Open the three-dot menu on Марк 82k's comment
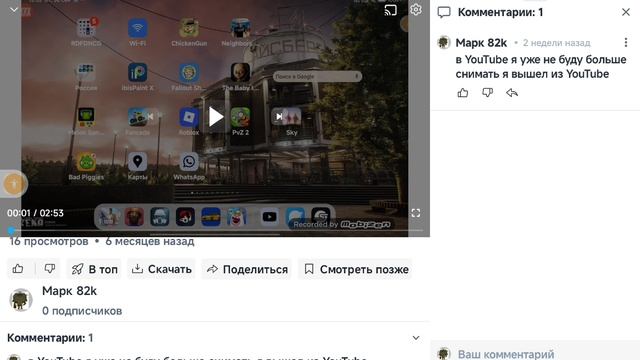 coord(626,42)
